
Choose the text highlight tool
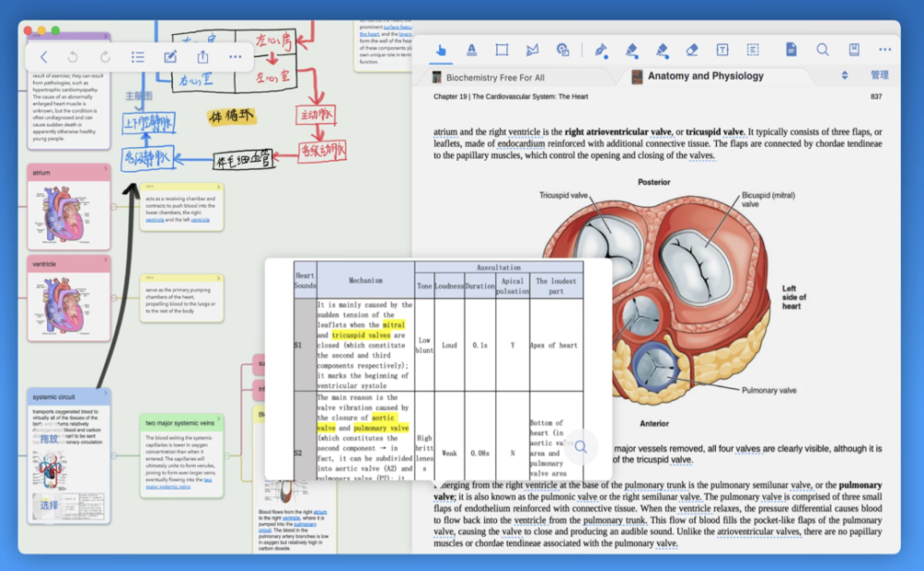click(471, 50)
